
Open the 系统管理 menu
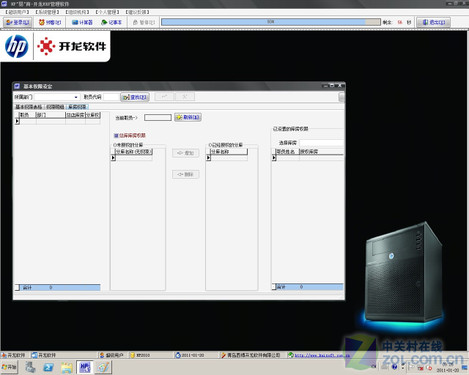(48, 12)
